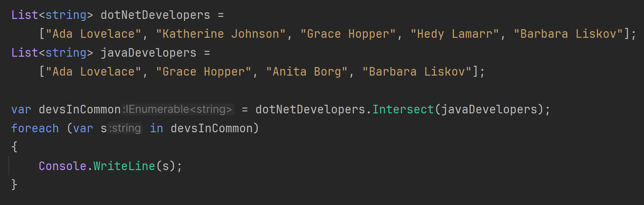The image size is (644, 205).
Task: Click the javaDevelopers argument inside Intersect
Action: click(x=489, y=110)
